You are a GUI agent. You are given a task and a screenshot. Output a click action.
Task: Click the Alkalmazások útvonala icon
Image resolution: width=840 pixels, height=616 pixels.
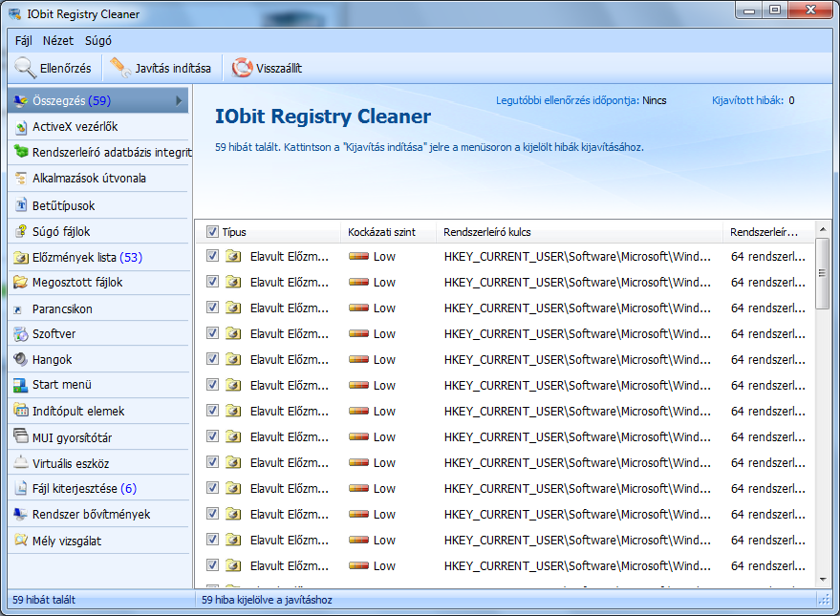click(21, 179)
